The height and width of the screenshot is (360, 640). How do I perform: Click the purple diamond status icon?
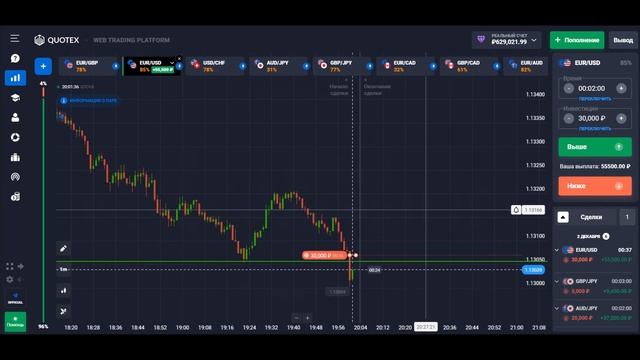pos(481,40)
